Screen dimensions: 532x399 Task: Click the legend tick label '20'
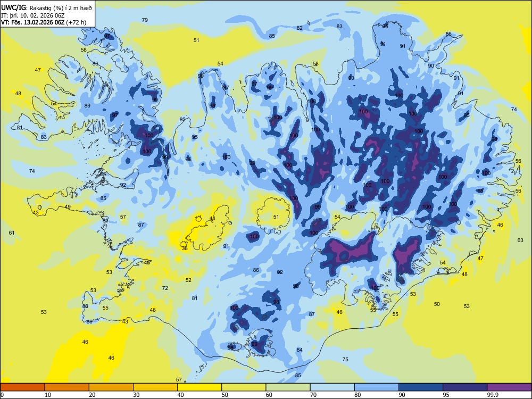(x=92, y=395)
